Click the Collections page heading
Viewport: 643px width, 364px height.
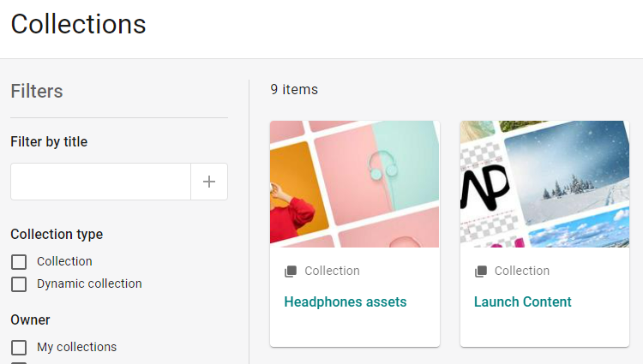pos(78,24)
